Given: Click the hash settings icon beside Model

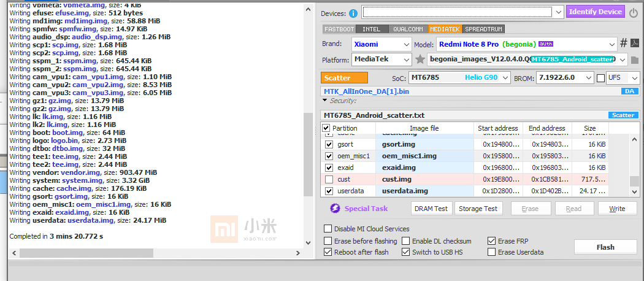Looking at the screenshot, I should [x=624, y=44].
